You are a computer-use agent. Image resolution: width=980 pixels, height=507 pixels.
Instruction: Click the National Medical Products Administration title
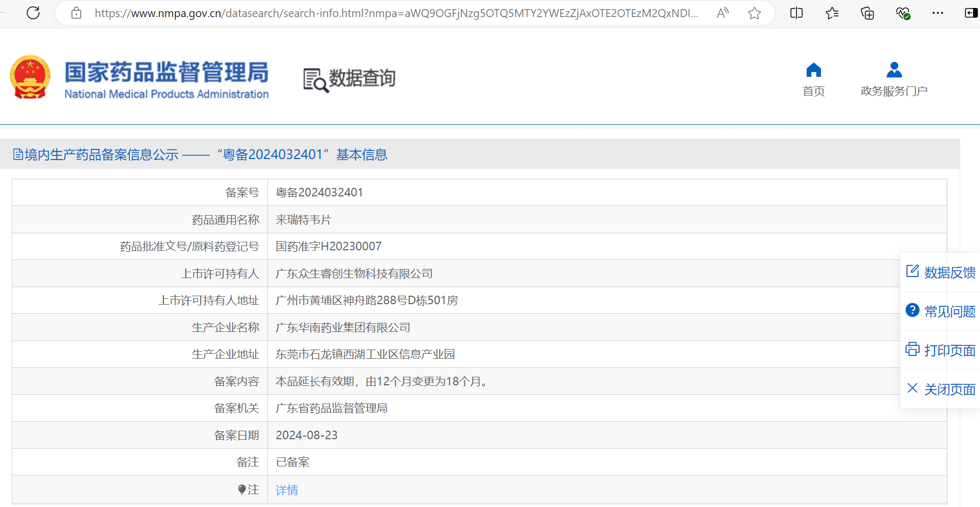coord(166,94)
